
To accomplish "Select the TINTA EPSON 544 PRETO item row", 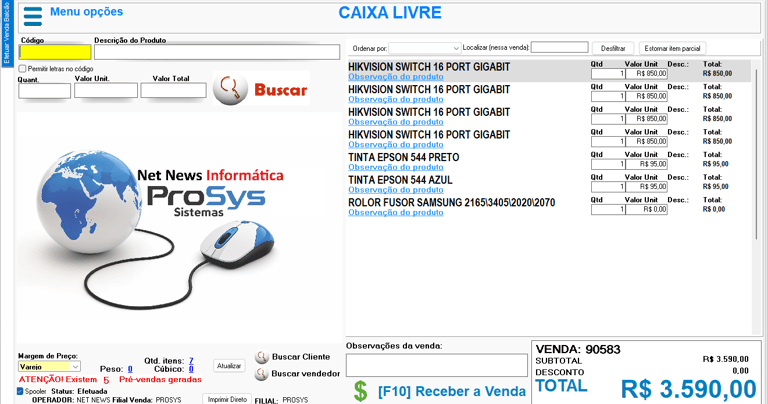I will pyautogui.click(x=549, y=162).
